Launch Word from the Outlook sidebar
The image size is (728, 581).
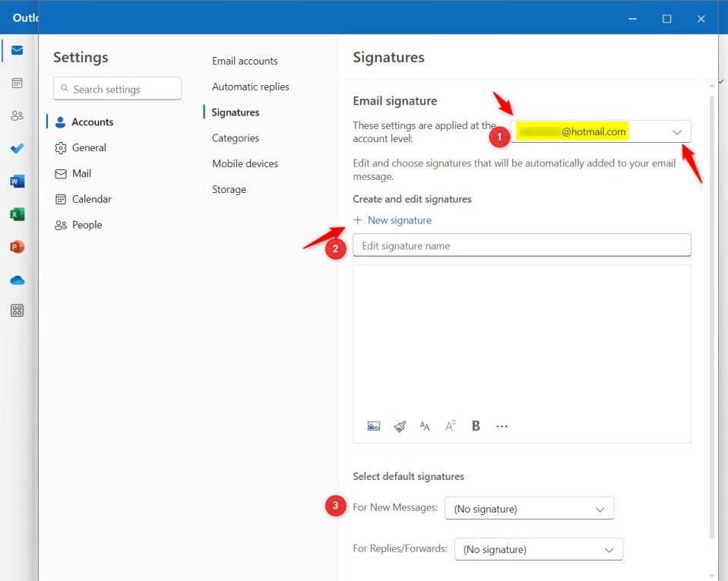[x=17, y=181]
